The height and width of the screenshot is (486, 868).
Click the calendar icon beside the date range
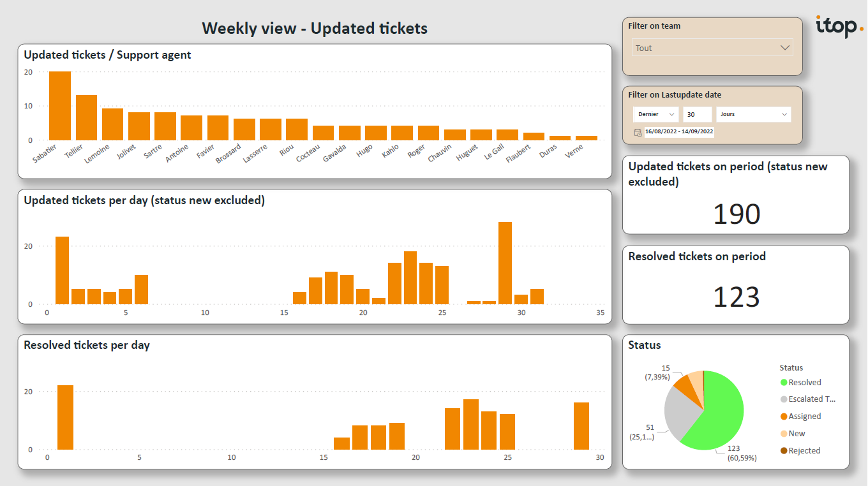[638, 133]
